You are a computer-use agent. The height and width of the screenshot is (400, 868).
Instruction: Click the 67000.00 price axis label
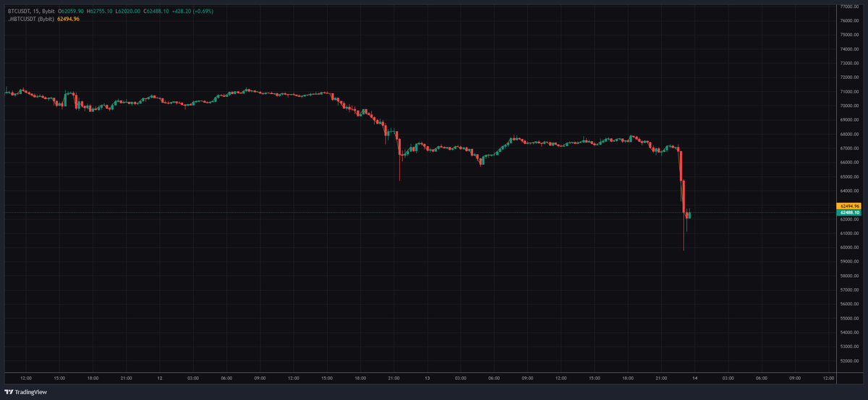[x=849, y=148]
